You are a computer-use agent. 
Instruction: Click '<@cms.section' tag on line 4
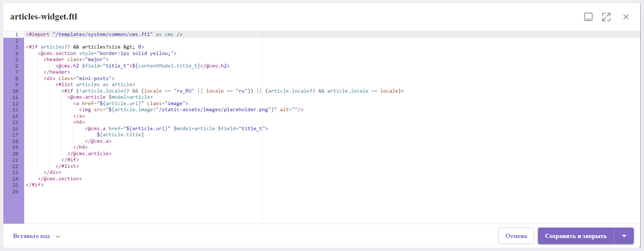click(57, 53)
